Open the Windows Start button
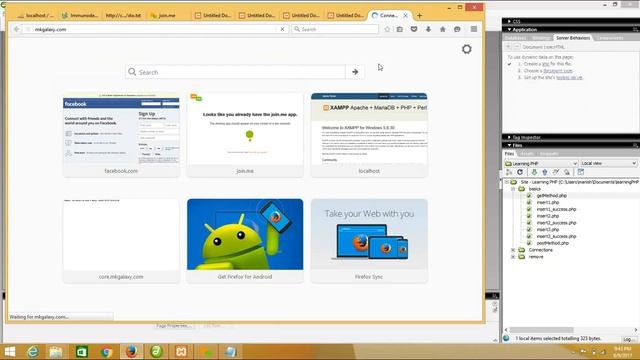The width and height of the screenshot is (640, 360). point(9,351)
